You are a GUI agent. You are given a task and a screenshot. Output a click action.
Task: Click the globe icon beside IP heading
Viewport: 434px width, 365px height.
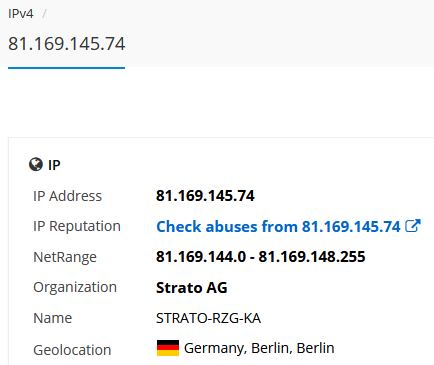point(36,164)
